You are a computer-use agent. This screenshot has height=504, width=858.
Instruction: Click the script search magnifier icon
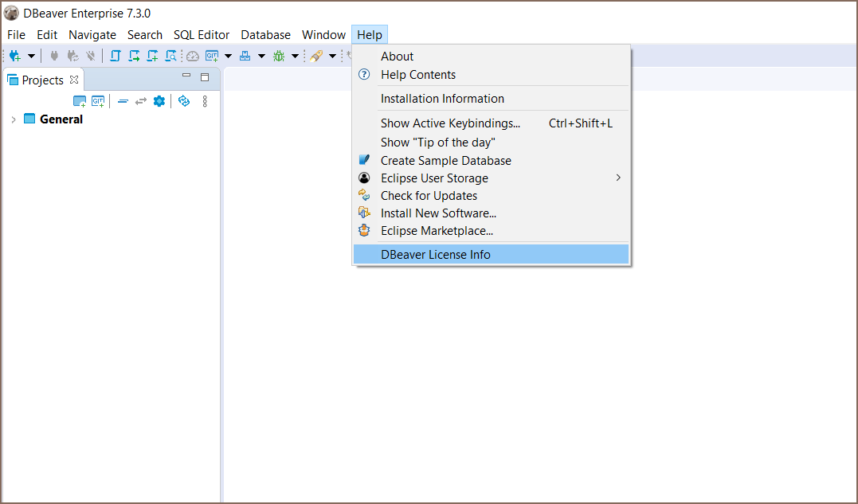pos(170,56)
